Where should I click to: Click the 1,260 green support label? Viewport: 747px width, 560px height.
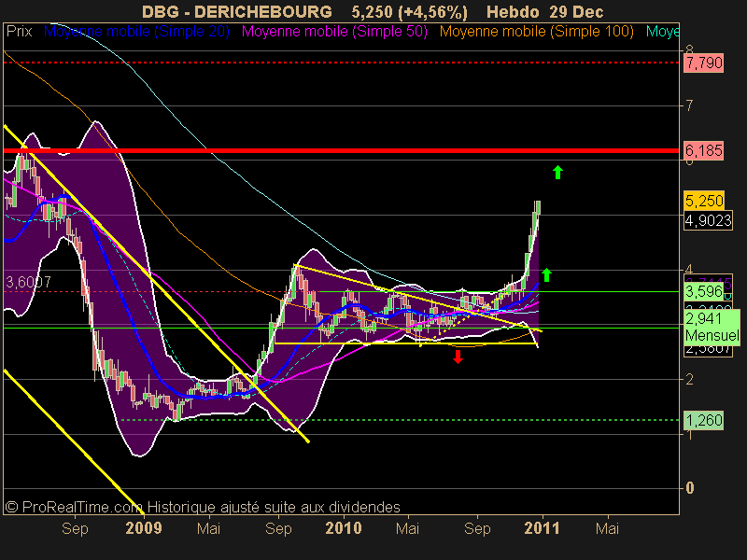pos(704,420)
